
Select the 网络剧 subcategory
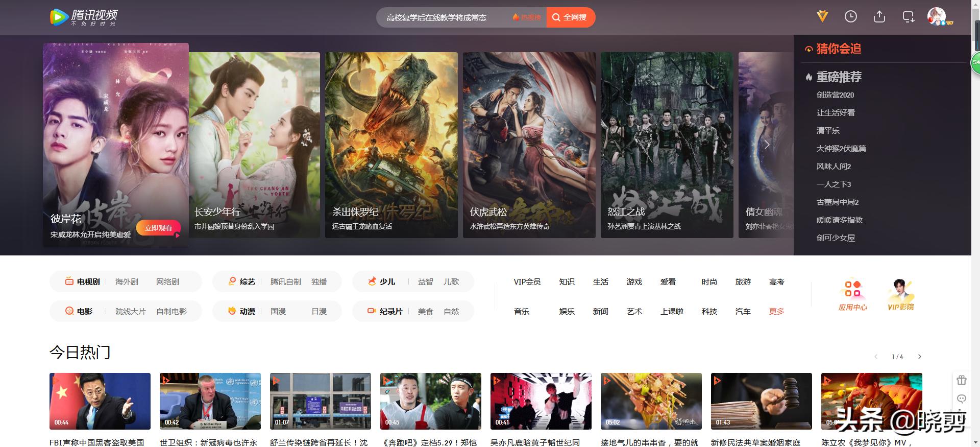pyautogui.click(x=167, y=281)
